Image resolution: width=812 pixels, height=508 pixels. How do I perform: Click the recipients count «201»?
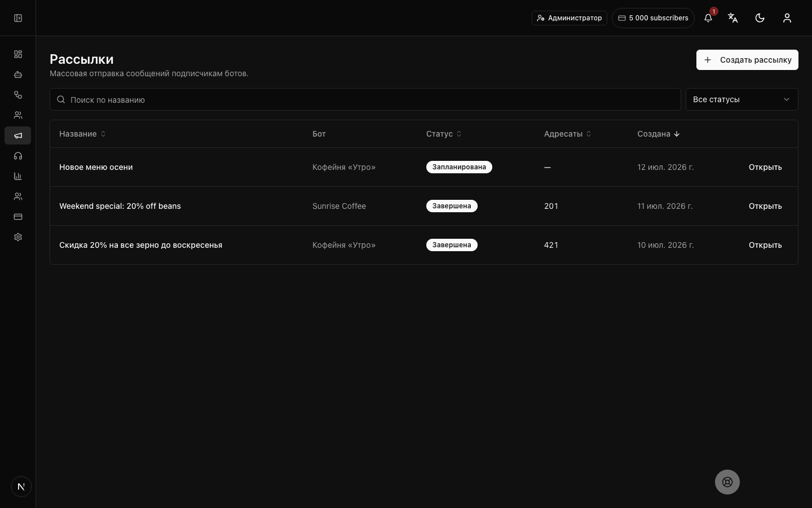pyautogui.click(x=551, y=206)
